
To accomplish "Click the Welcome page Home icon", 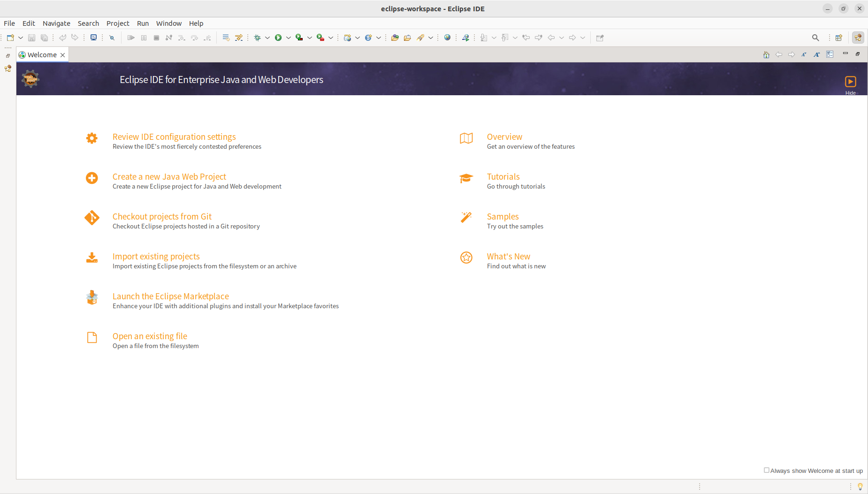I will tap(766, 54).
